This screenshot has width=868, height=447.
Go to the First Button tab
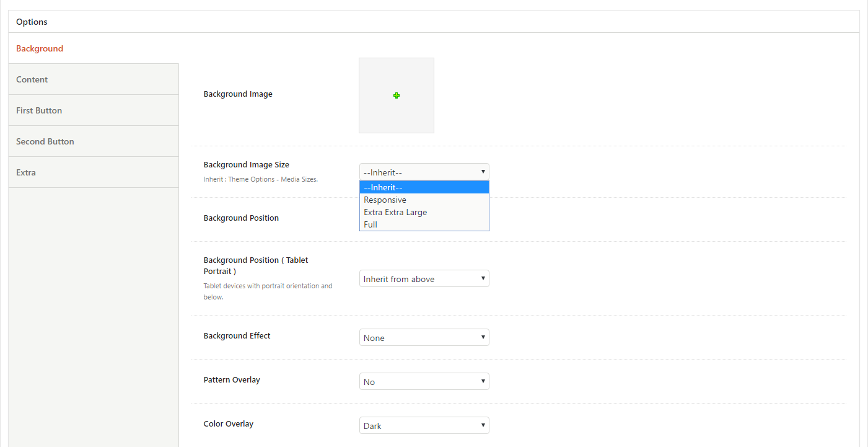click(39, 110)
